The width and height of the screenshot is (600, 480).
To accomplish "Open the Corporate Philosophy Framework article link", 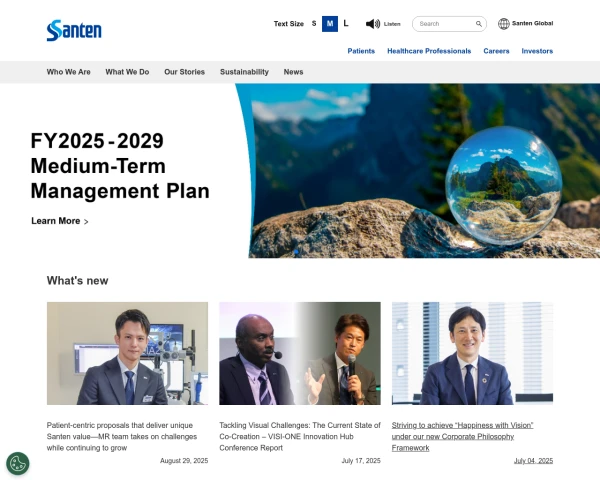I will (462, 436).
